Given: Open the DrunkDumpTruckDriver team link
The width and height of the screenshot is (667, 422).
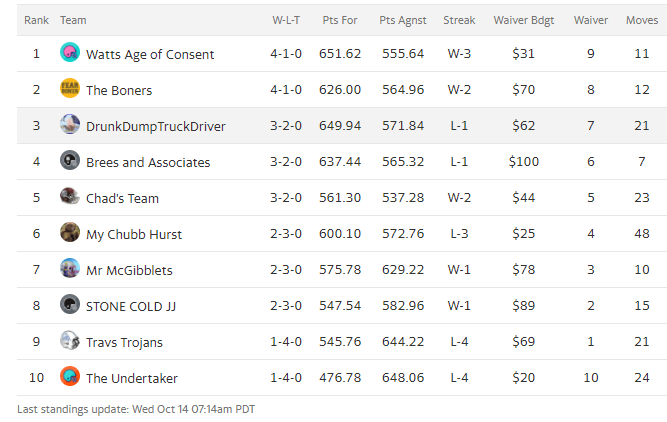Looking at the screenshot, I should (155, 126).
